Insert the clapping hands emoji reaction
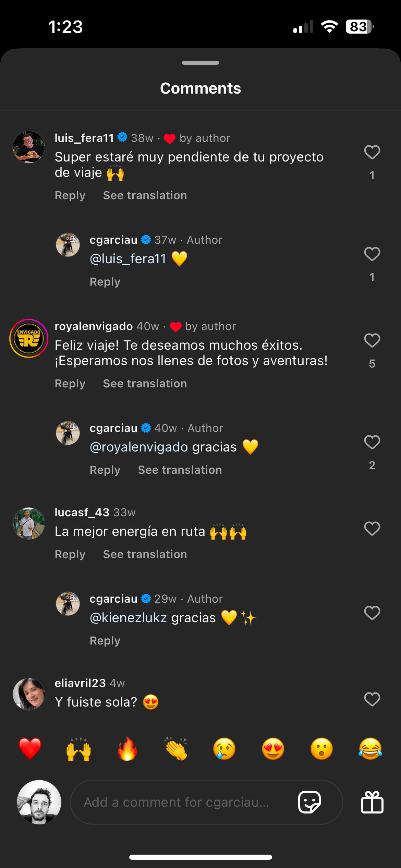 [x=176, y=749]
